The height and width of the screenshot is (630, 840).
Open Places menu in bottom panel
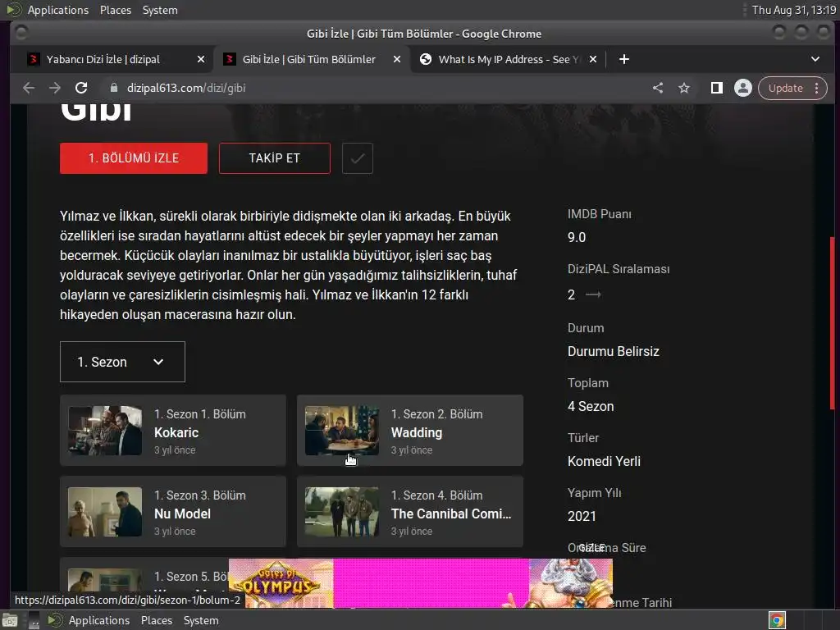(157, 620)
